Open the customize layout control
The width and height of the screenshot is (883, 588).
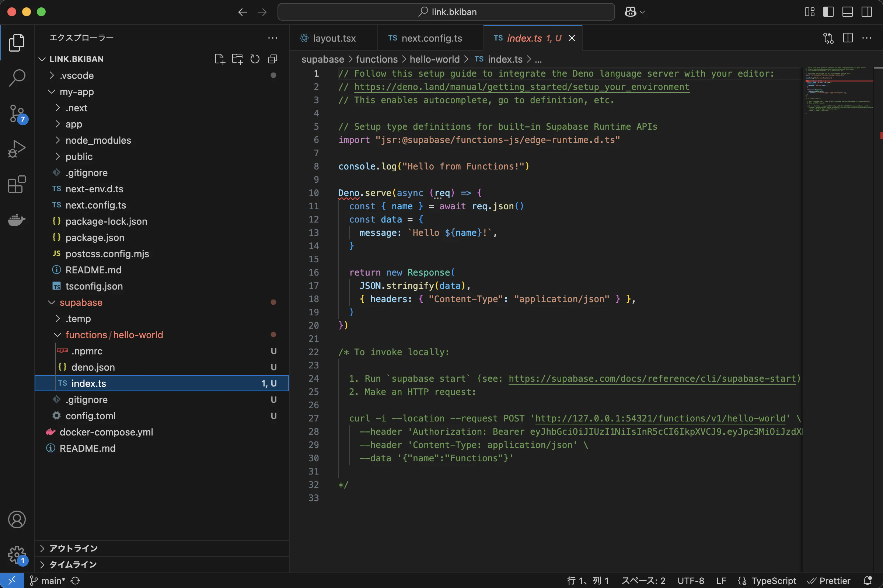click(x=810, y=12)
